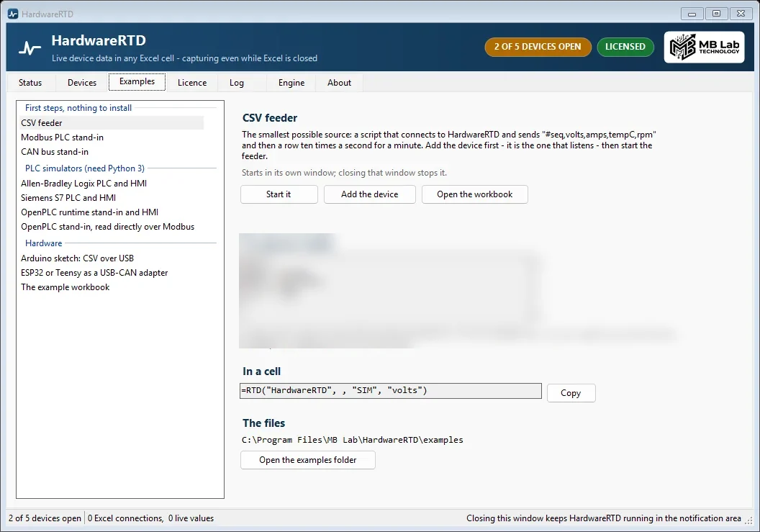Open the Log tab
The height and width of the screenshot is (532, 760).
(237, 83)
